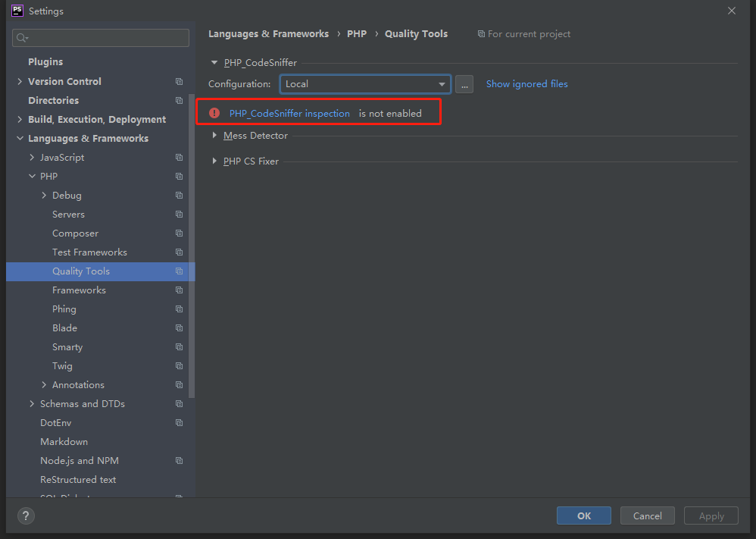Focus the settings search field

(x=101, y=38)
